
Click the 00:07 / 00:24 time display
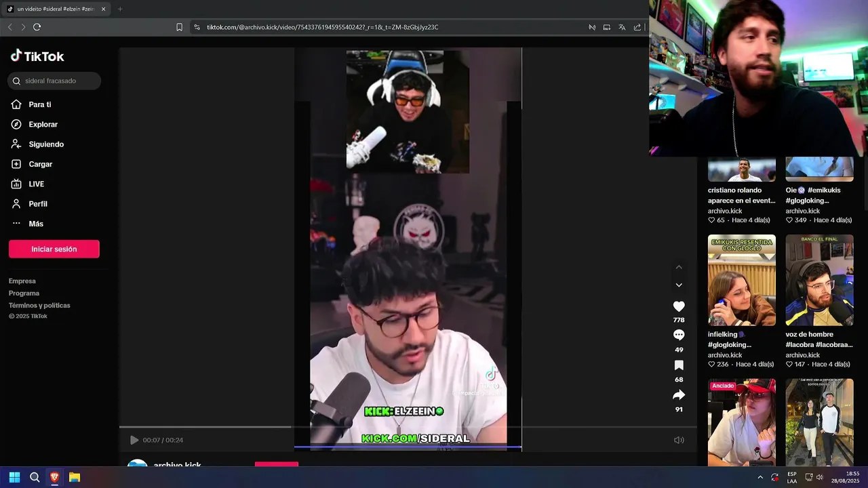click(x=163, y=440)
